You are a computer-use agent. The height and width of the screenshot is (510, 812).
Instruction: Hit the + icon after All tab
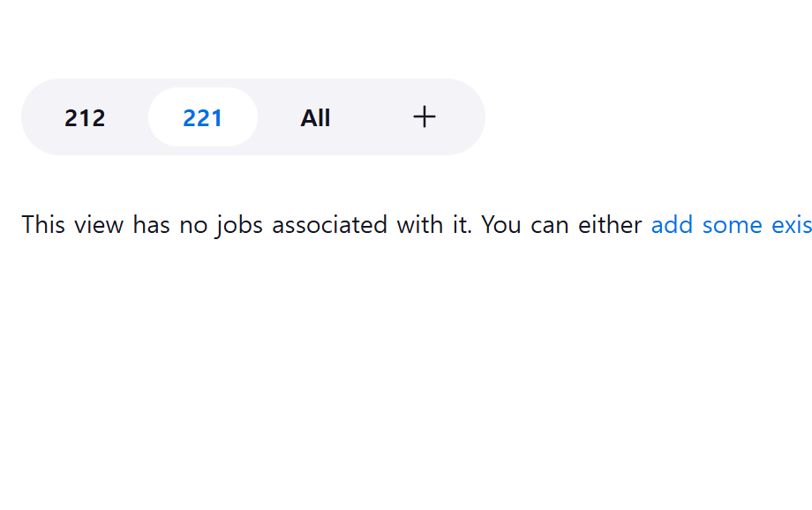click(x=425, y=116)
